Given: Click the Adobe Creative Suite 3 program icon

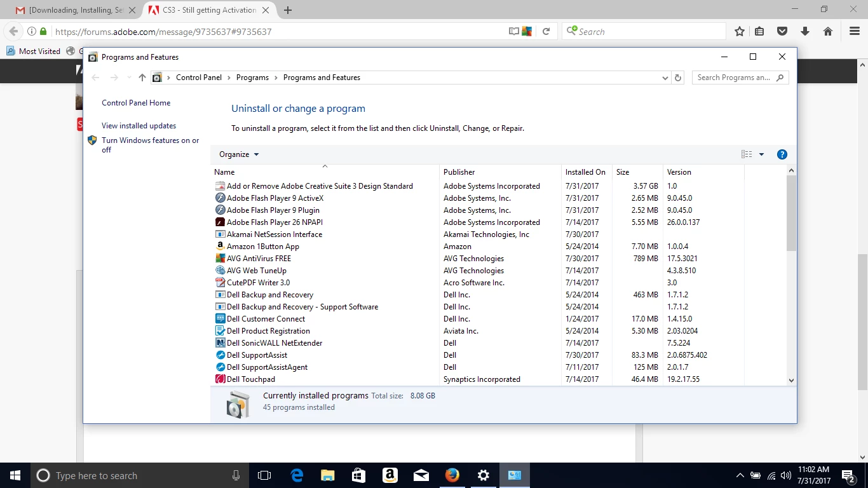Looking at the screenshot, I should (220, 186).
